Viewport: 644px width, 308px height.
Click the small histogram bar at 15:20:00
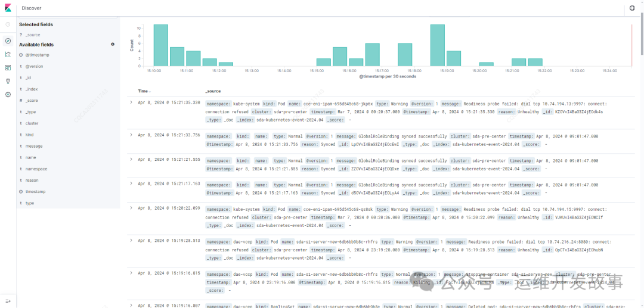487,64
